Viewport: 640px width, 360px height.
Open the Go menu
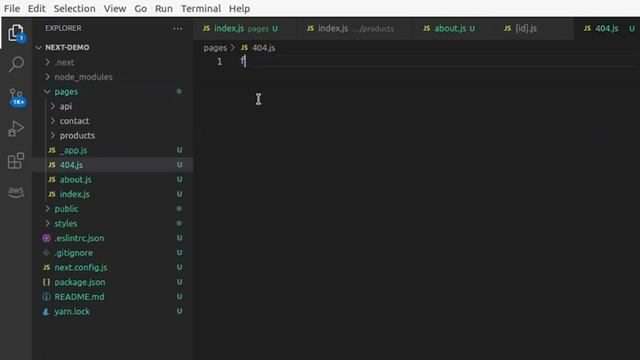coord(140,9)
